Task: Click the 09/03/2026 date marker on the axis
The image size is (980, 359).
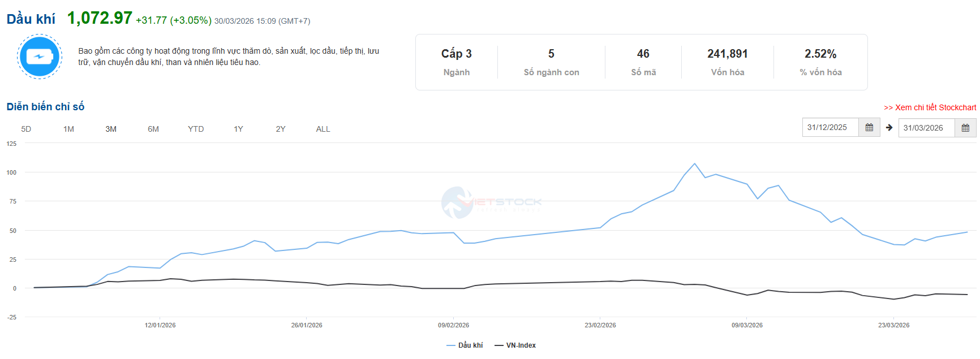Action: click(x=747, y=325)
